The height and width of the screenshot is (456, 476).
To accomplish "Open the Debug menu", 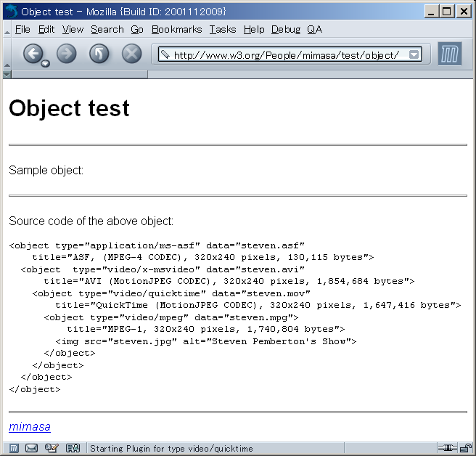I will 285,29.
